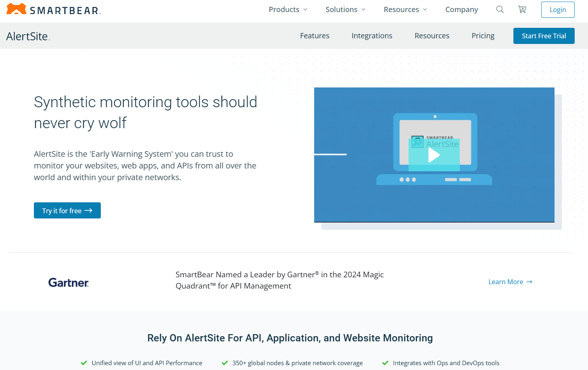The image size is (588, 370).
Task: Click the AlertSite 'Early Warning System' description paragraph
Action: [x=145, y=166]
